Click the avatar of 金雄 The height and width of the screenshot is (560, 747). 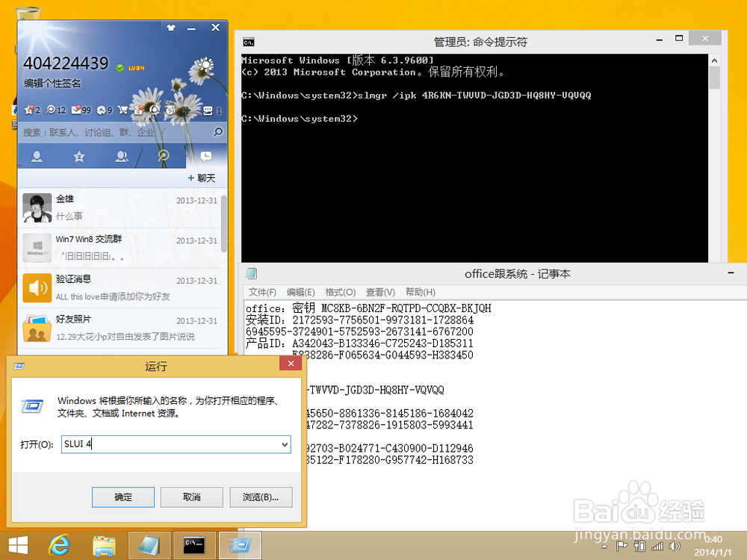tap(37, 208)
